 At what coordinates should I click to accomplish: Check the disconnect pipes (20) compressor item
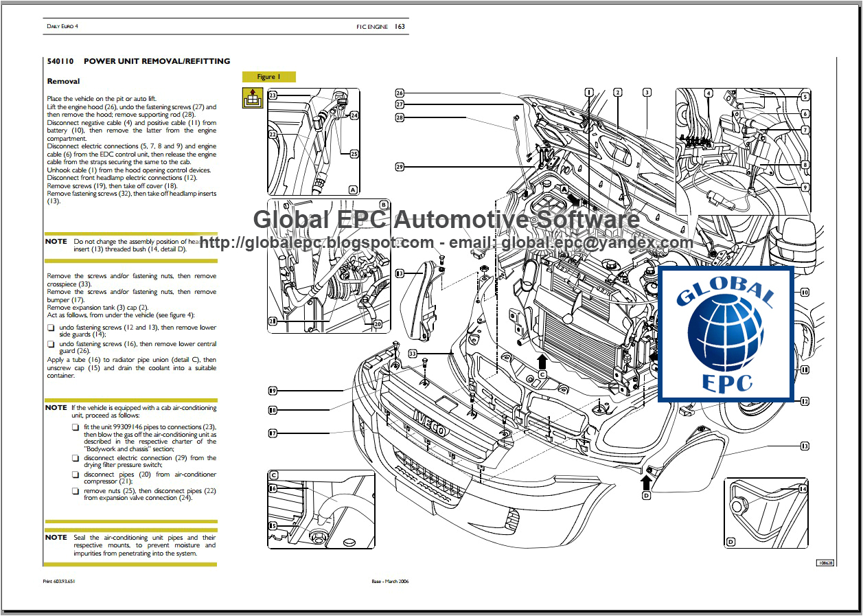(x=73, y=474)
